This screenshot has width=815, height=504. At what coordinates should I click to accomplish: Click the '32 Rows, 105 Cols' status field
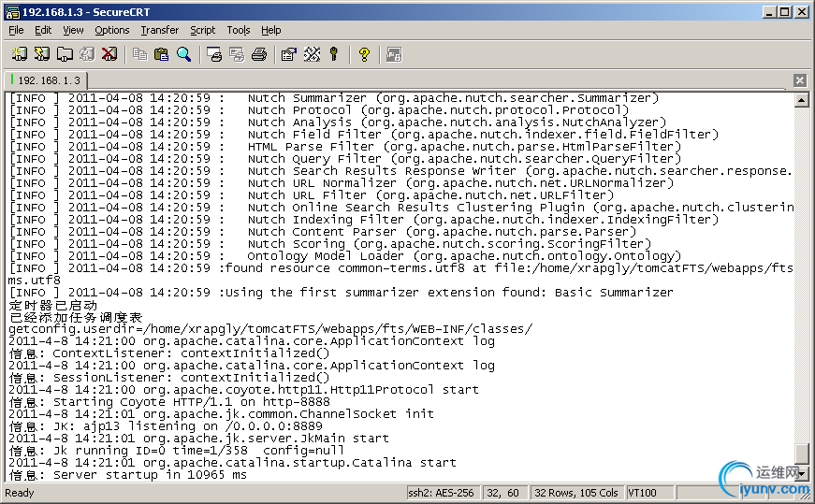tap(576, 493)
